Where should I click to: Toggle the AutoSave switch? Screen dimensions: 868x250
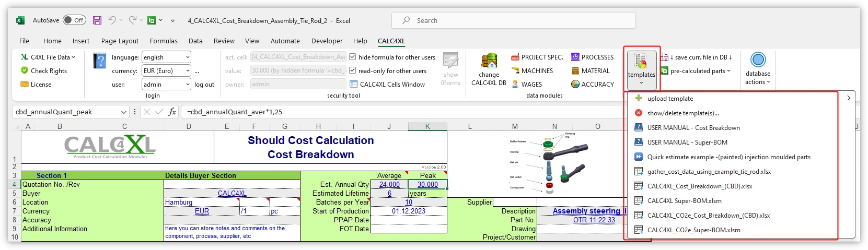click(74, 20)
